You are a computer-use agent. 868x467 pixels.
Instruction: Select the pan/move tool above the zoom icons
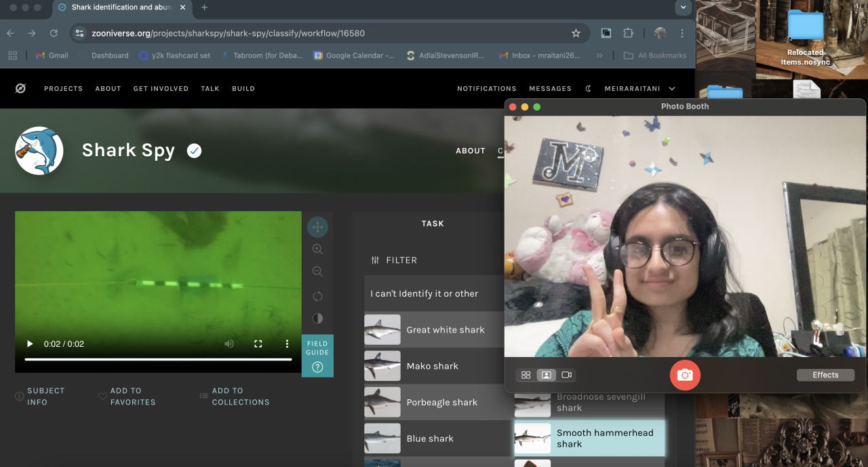pyautogui.click(x=317, y=227)
